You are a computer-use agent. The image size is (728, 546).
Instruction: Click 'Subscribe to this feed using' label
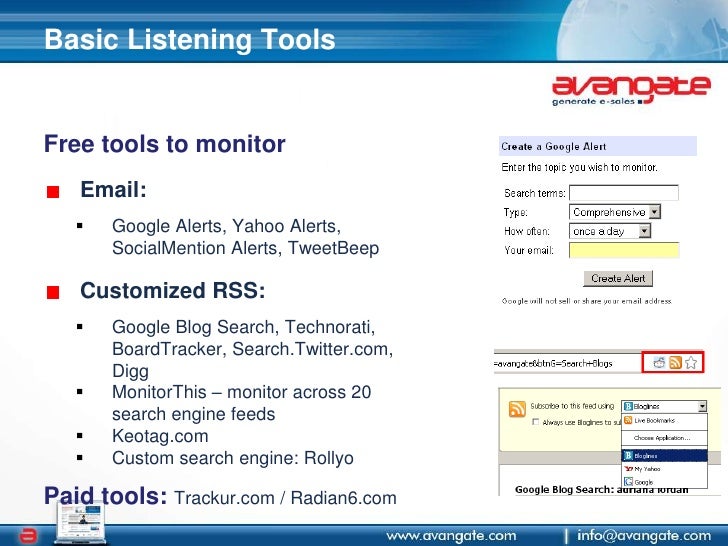pyautogui.click(x=572, y=406)
